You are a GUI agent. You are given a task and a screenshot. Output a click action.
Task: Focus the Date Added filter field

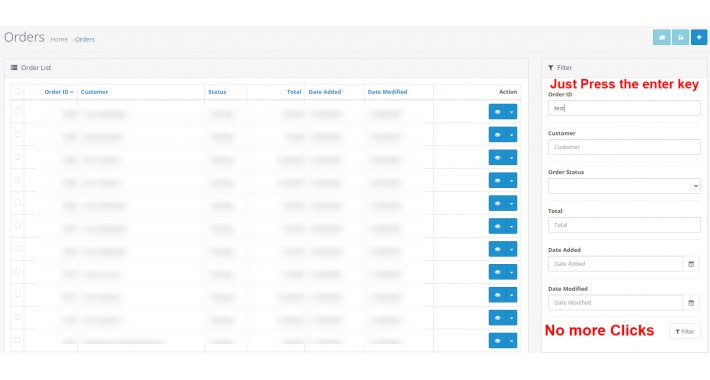615,264
